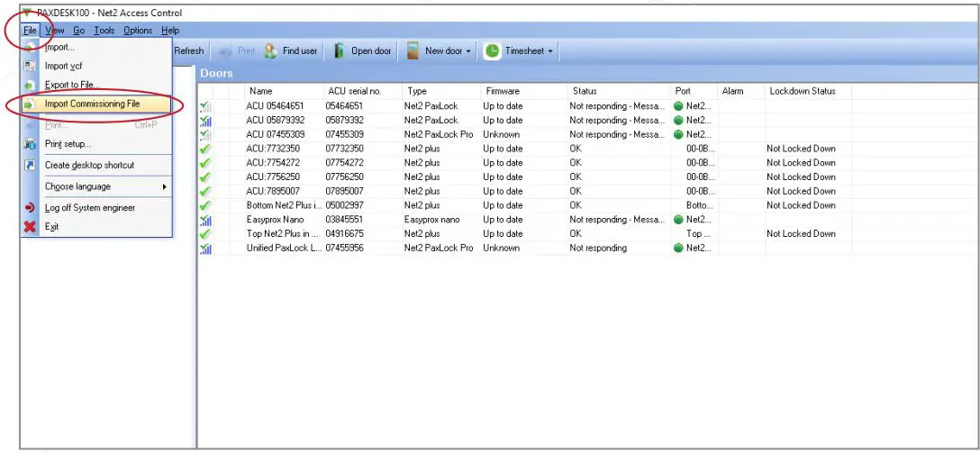Click the Refresh toolbar button
The height and width of the screenshot is (453, 980).
[189, 51]
